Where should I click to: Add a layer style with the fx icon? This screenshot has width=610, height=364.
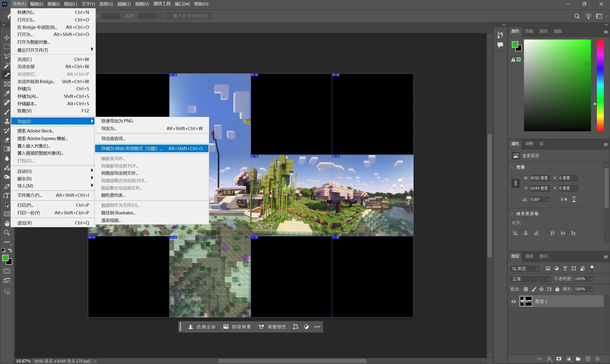pos(549,359)
